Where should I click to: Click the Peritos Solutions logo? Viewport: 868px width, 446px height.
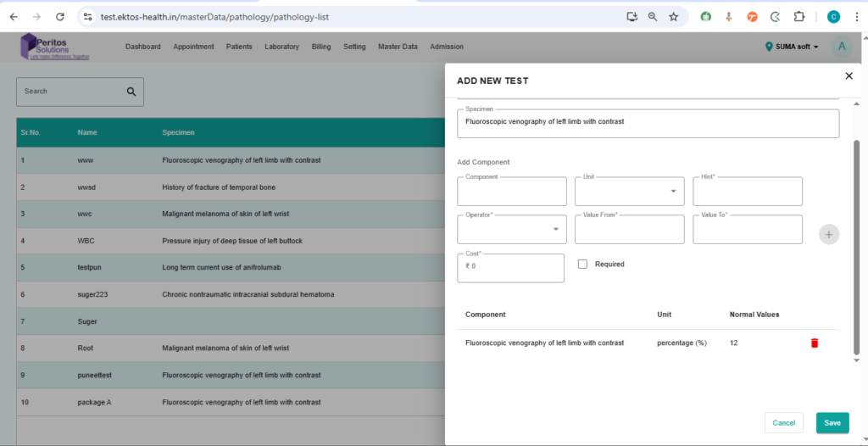tap(54, 47)
